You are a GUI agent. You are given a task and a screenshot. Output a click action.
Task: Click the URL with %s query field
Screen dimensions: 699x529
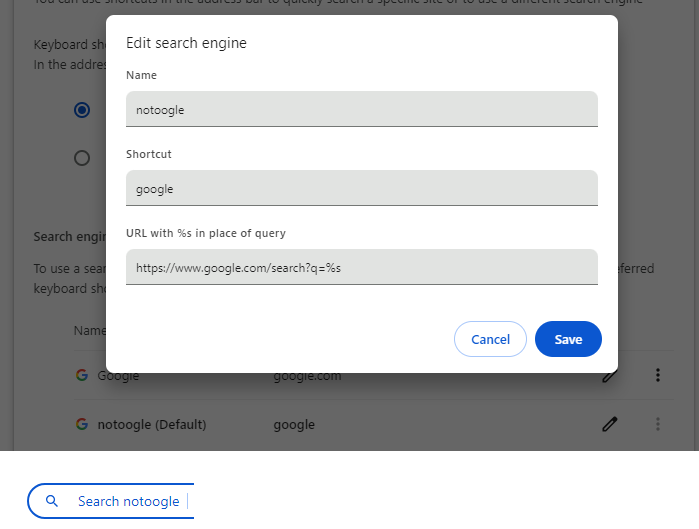[x=361, y=268]
